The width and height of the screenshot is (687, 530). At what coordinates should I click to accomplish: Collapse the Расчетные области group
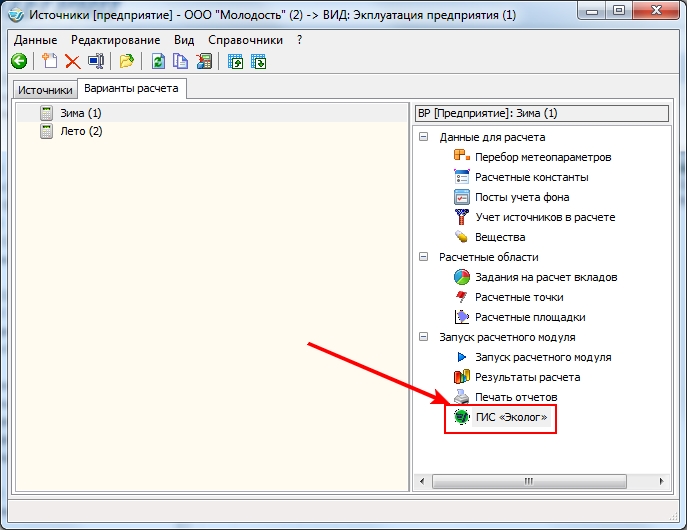click(424, 257)
